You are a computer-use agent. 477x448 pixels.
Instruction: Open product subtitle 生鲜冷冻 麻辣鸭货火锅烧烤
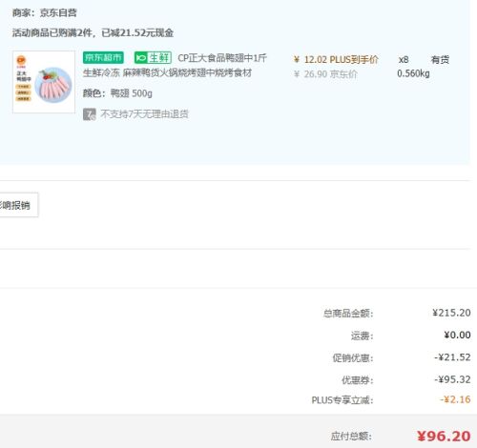pyautogui.click(x=167, y=73)
